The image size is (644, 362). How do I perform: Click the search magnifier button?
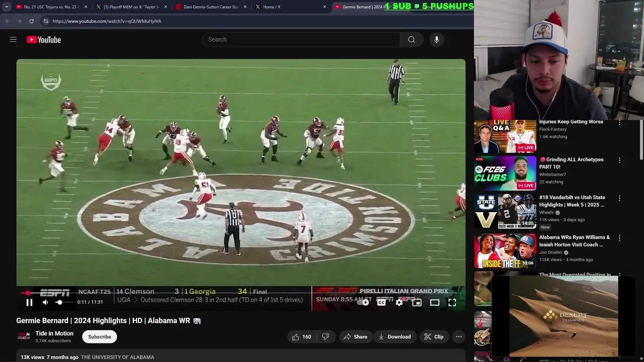pyautogui.click(x=412, y=40)
